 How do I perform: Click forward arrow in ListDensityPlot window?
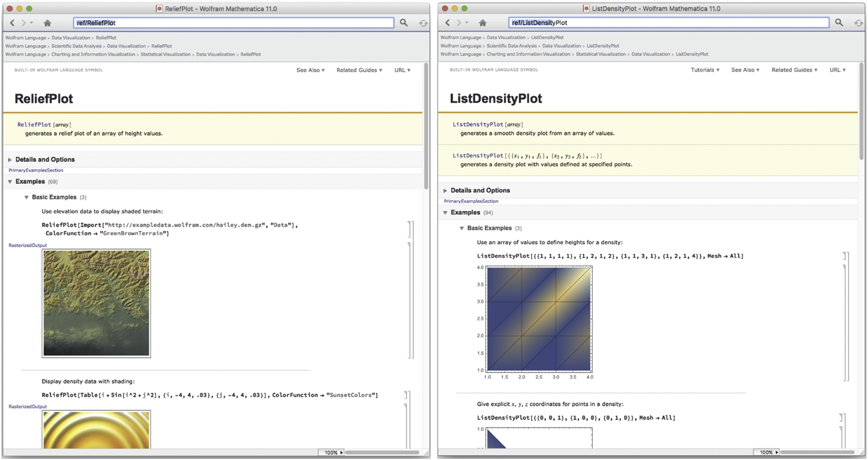coord(459,23)
